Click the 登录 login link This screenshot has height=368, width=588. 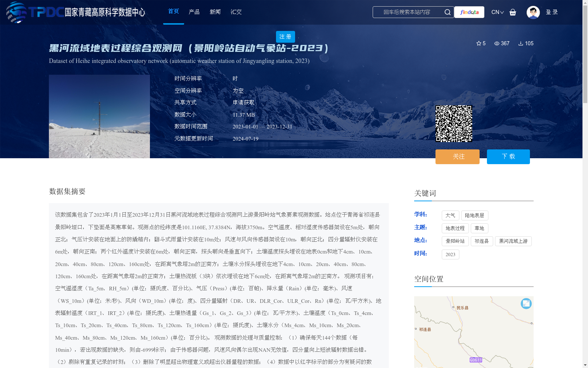tap(552, 12)
